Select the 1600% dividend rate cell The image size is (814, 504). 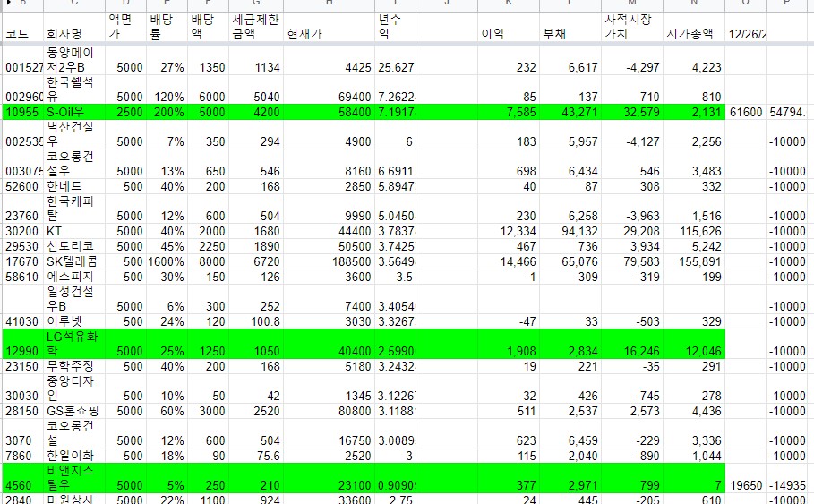167,261
